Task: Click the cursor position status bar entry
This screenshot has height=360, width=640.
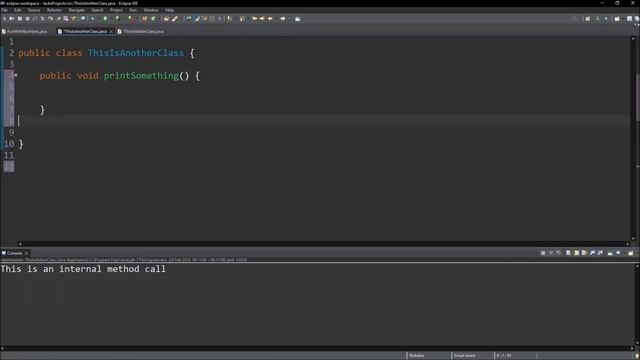Action: pos(504,356)
